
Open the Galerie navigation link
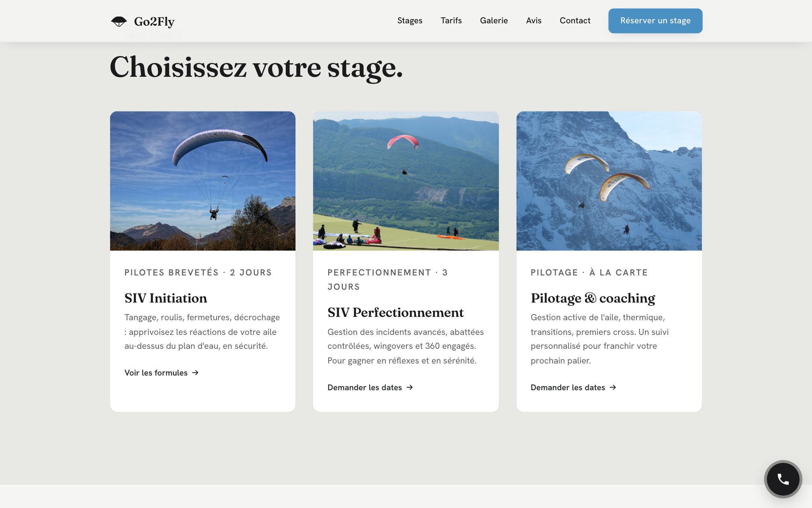(x=494, y=21)
